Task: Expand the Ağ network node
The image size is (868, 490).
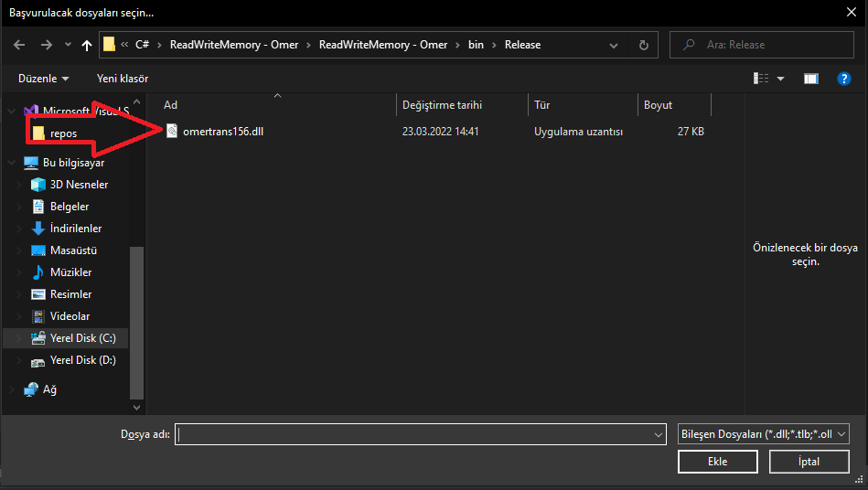Action: tap(11, 389)
